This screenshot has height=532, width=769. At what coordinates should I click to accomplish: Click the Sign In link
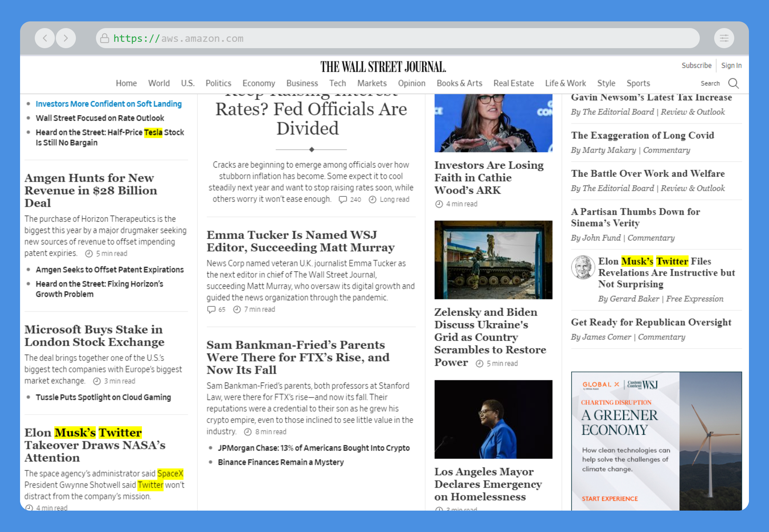731,66
